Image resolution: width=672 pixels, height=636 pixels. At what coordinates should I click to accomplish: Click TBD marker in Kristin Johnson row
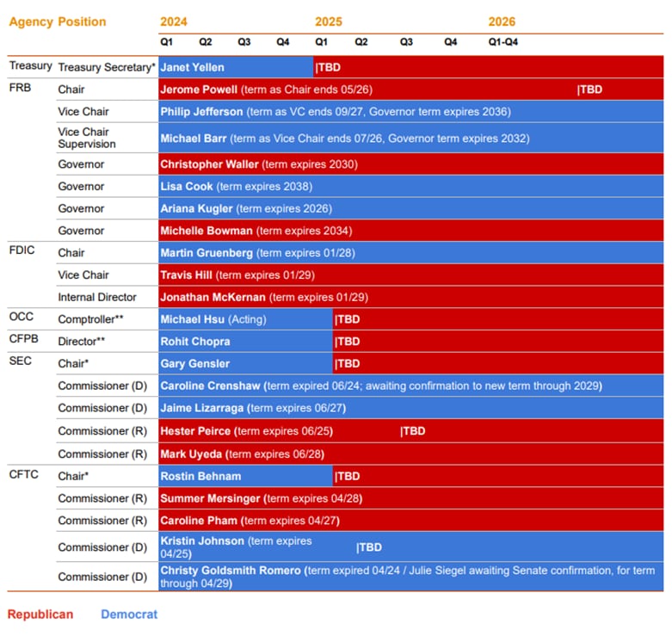click(x=370, y=547)
